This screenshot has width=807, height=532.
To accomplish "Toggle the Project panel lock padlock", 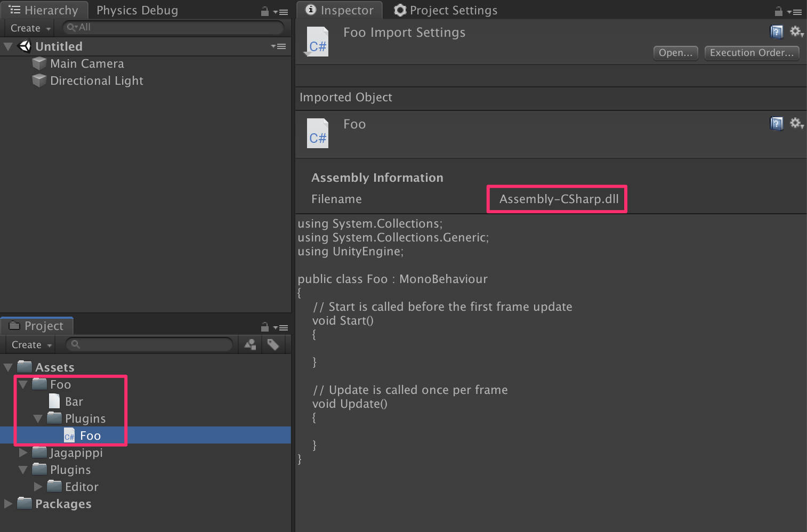I will click(264, 327).
